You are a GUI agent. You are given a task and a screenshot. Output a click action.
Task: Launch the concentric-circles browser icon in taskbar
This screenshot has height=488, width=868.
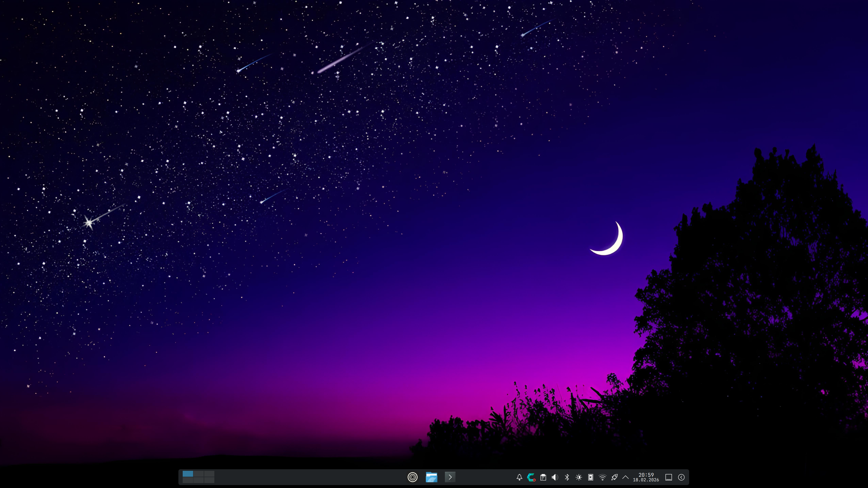tap(412, 477)
